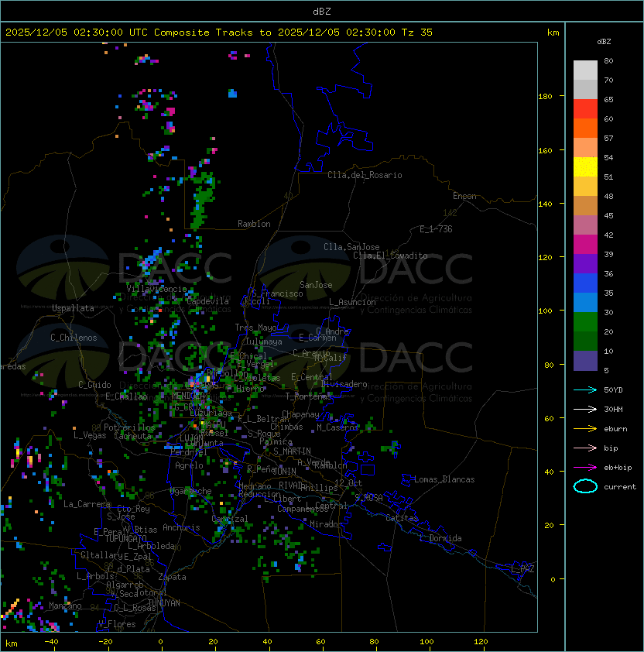Click the 'Zapata' place label
The width and height of the screenshot is (644, 652).
[172, 577]
